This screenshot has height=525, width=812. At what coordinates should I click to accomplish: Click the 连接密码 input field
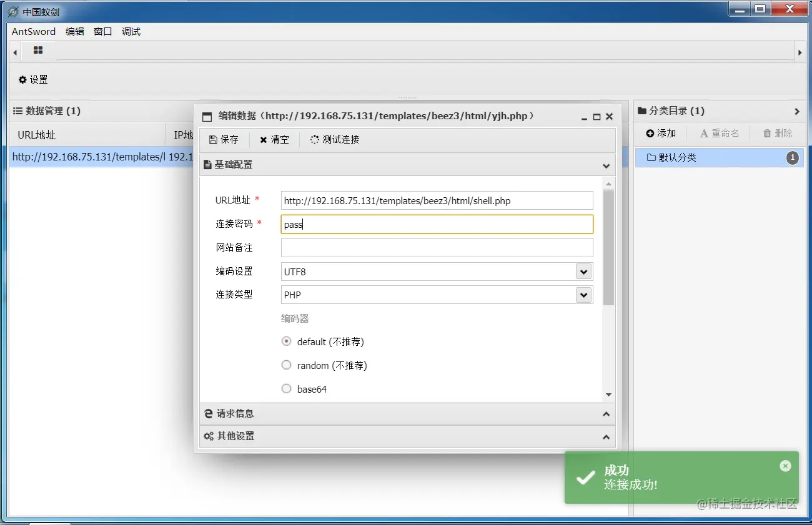tap(437, 224)
